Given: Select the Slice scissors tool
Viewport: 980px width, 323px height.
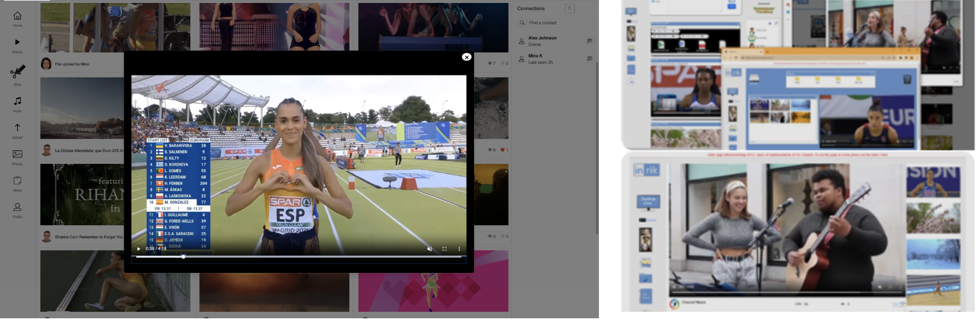Looking at the screenshot, I should point(17,72).
